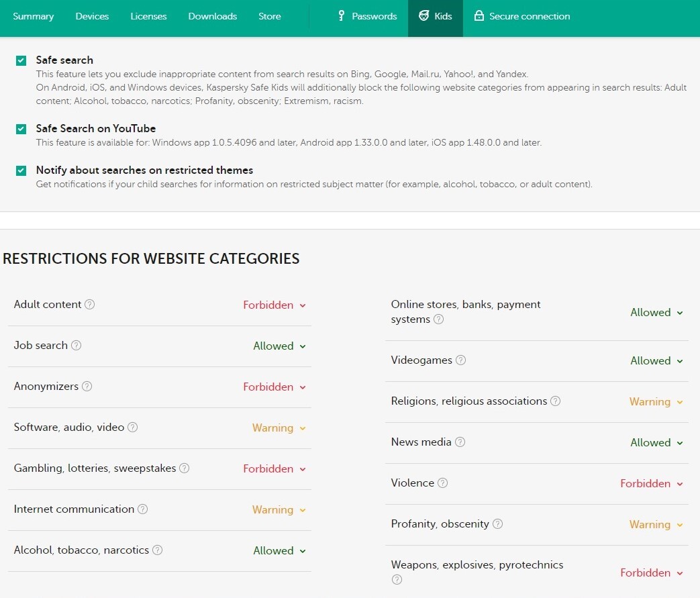Open the Secure connection tab
The height and width of the screenshot is (598, 700).
pos(522,16)
